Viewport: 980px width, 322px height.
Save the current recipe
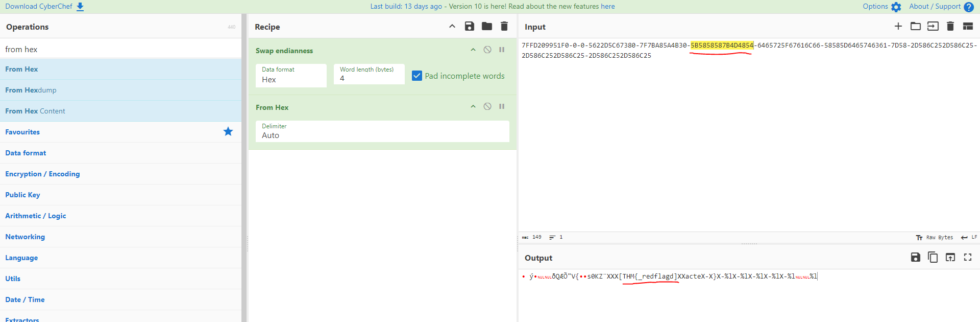point(469,27)
